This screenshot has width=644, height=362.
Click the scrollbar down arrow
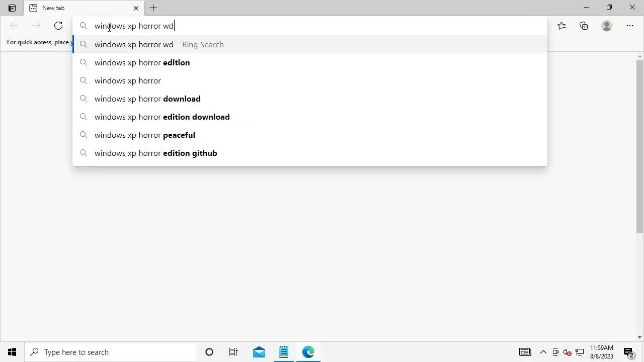tap(640, 337)
